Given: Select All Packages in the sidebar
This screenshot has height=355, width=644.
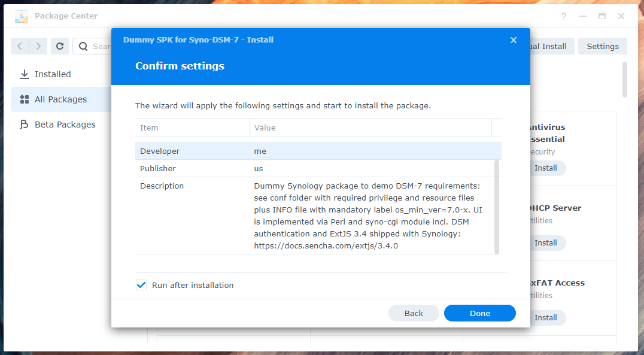Looking at the screenshot, I should click(x=61, y=99).
